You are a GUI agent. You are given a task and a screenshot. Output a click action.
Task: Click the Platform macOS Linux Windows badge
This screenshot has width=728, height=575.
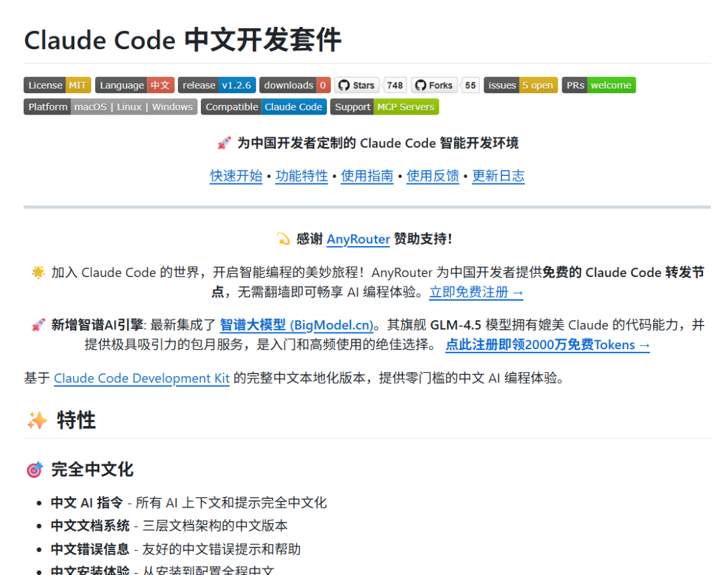[x=111, y=107]
